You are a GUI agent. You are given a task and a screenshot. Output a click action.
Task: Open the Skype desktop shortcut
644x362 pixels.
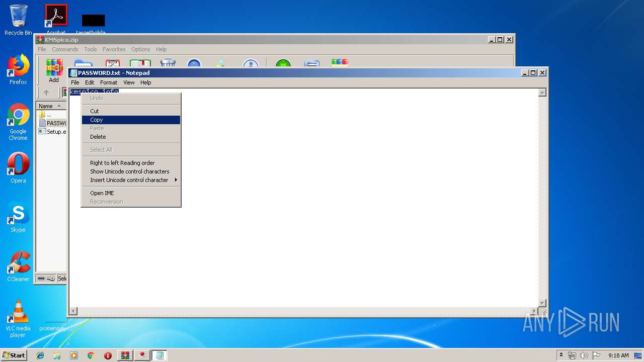click(x=18, y=217)
